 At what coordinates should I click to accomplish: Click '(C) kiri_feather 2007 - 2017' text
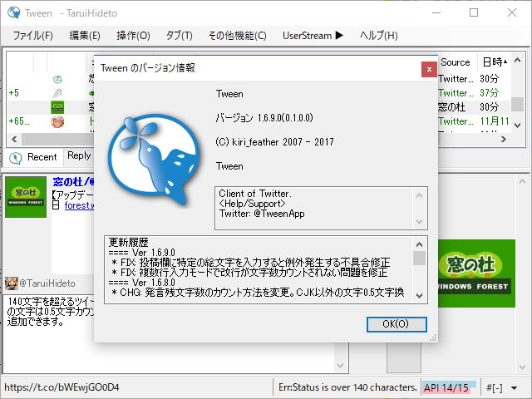pyautogui.click(x=274, y=142)
